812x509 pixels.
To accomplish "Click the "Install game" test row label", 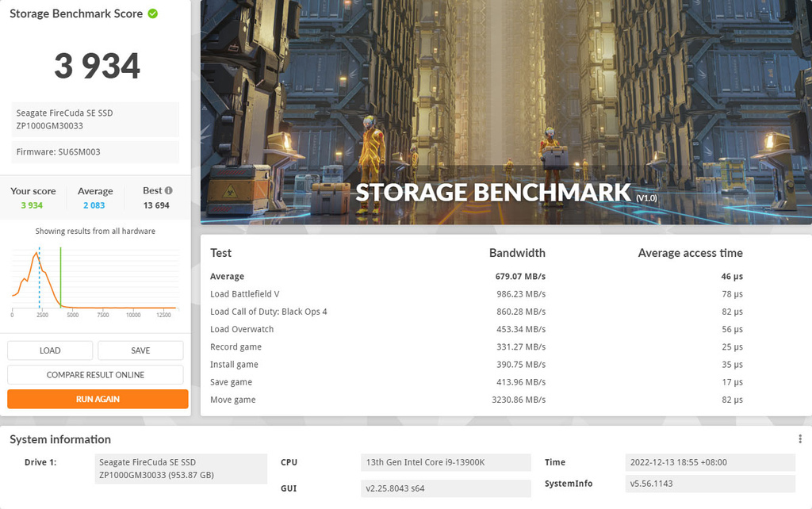I will click(x=234, y=365).
